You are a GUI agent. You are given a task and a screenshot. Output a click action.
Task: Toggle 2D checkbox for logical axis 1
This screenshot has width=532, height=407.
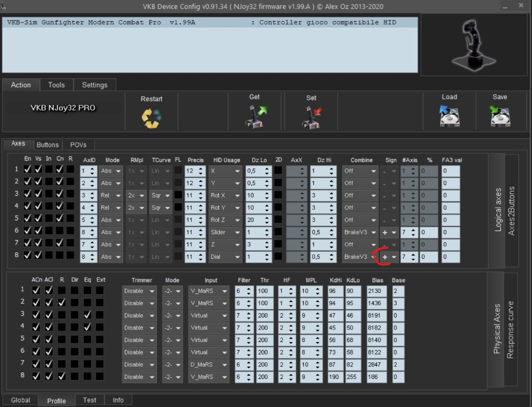(278, 170)
